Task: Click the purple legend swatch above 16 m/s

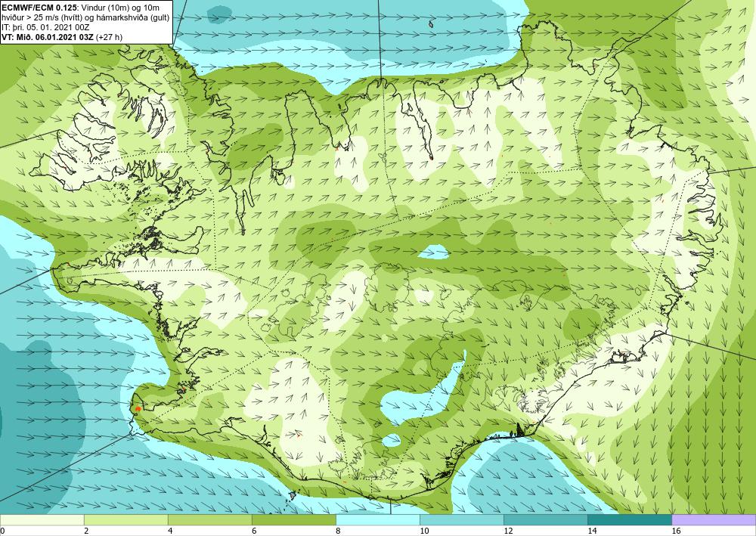Action: (x=714, y=519)
